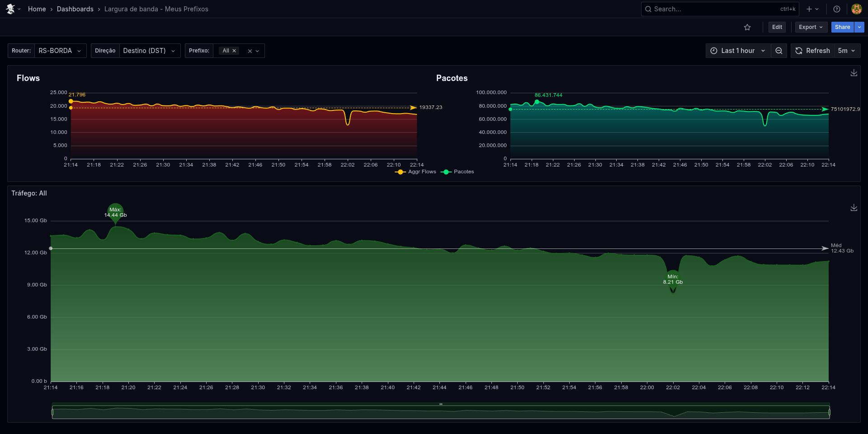The width and height of the screenshot is (868, 434).
Task: Open Dashboards breadcrumb link
Action: 75,9
